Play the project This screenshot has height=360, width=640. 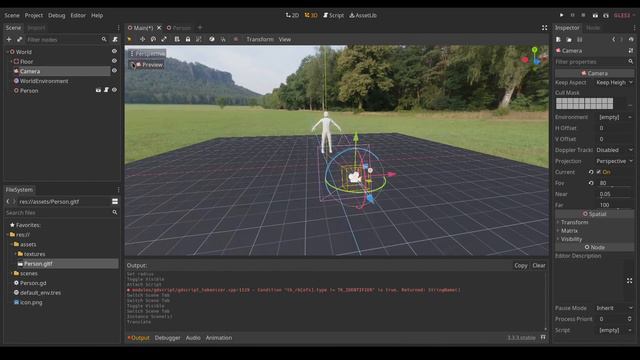pyautogui.click(x=562, y=15)
